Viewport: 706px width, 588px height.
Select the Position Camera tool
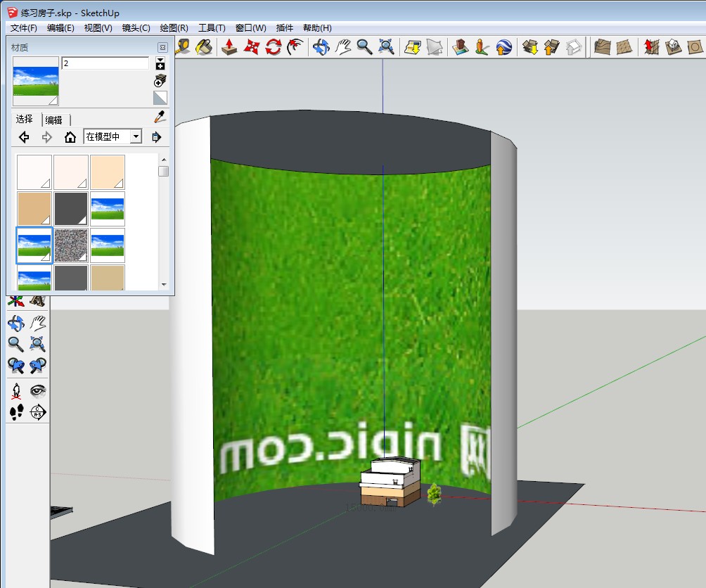(x=16, y=391)
